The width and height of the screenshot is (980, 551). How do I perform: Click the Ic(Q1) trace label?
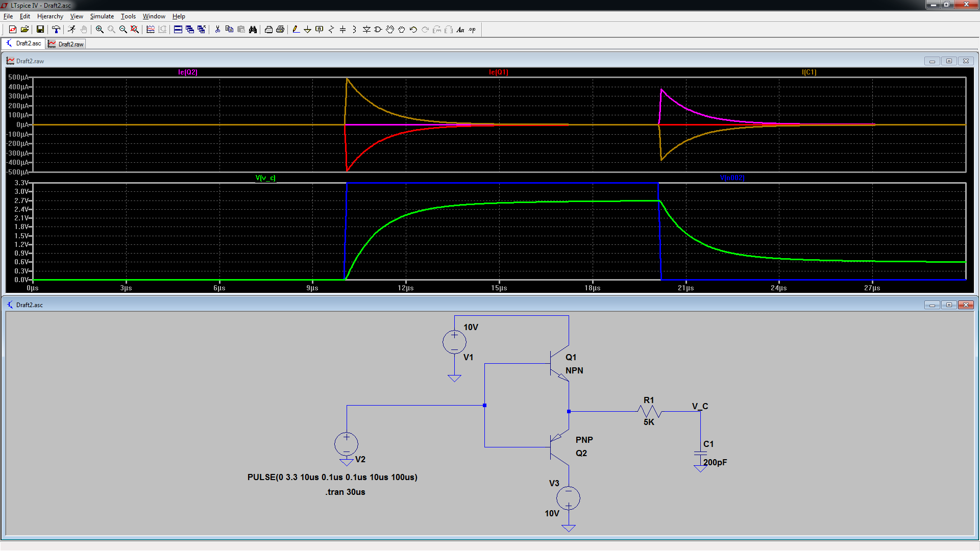pyautogui.click(x=499, y=72)
